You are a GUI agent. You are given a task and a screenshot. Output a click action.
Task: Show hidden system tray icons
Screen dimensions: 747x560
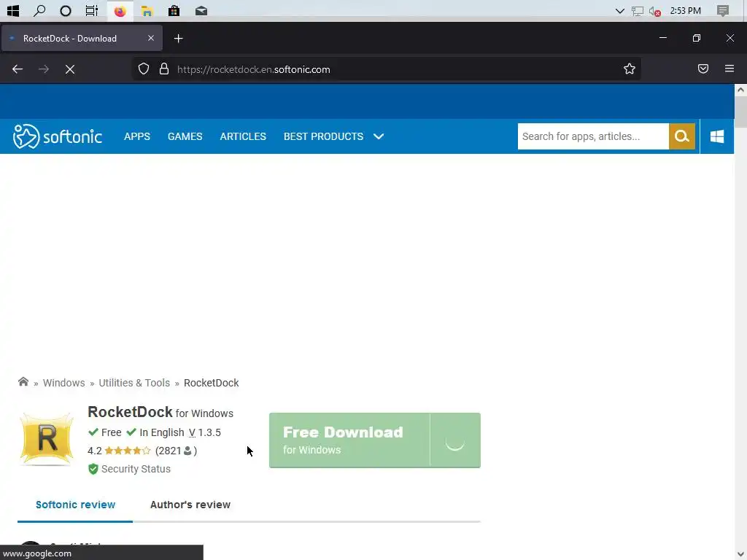point(620,10)
